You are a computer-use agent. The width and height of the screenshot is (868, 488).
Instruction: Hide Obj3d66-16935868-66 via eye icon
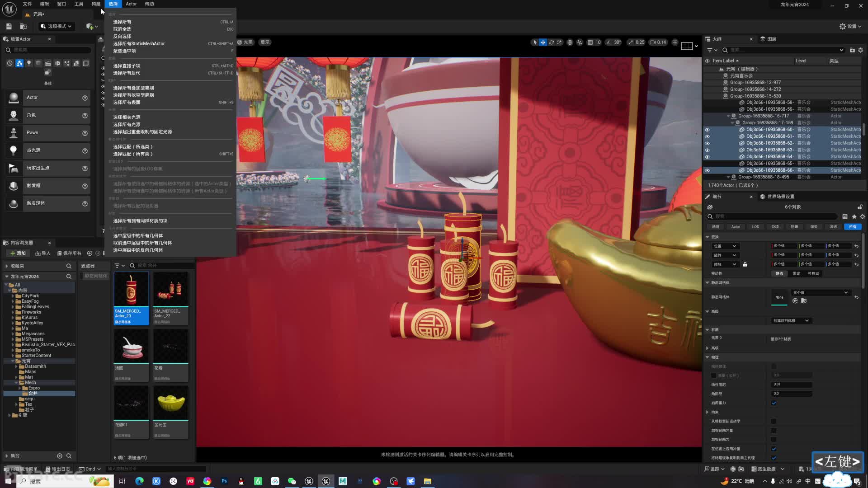(x=708, y=170)
